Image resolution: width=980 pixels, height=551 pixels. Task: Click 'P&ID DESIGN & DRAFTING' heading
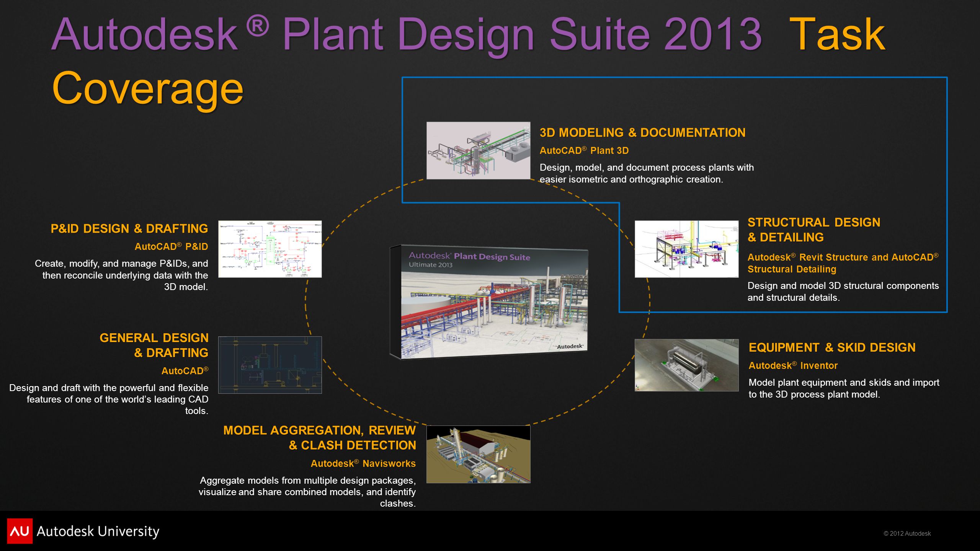click(129, 228)
